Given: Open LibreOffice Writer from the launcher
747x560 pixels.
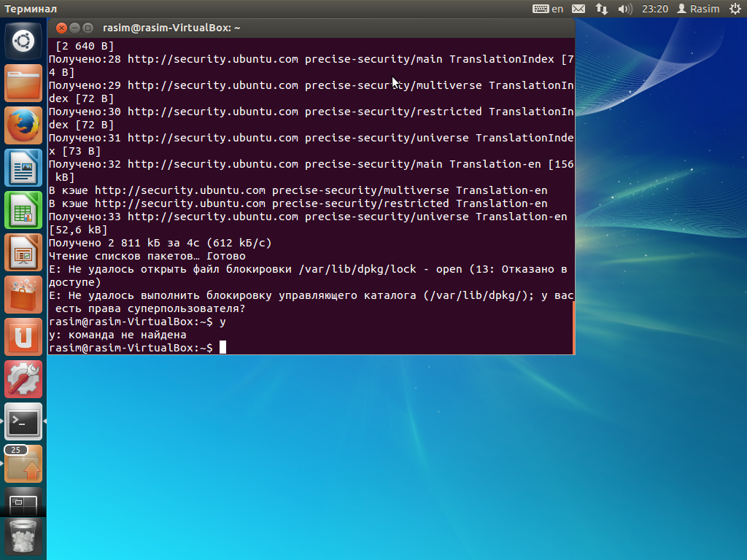Looking at the screenshot, I should pyautogui.click(x=23, y=168).
